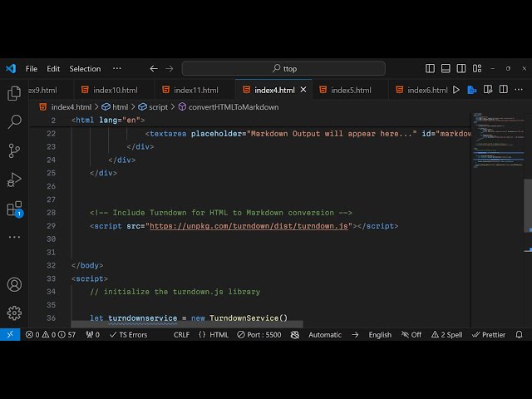Open the Accounts icon in activity bar

(x=14, y=284)
